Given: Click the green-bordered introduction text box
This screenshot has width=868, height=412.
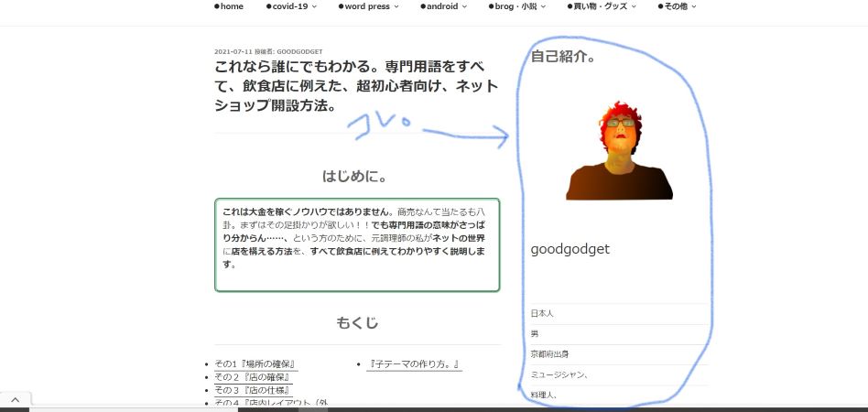Looking at the screenshot, I should (x=357, y=244).
